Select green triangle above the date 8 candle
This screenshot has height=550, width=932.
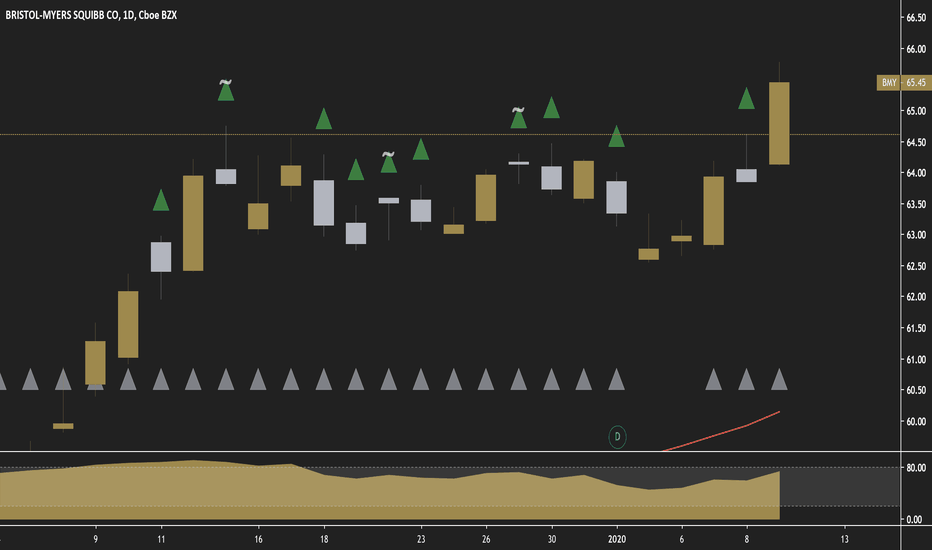click(747, 98)
